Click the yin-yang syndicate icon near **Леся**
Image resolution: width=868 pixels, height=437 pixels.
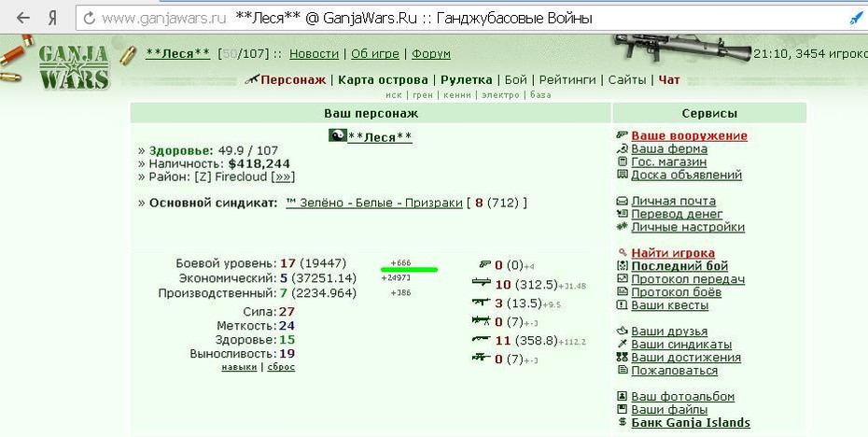click(x=337, y=135)
